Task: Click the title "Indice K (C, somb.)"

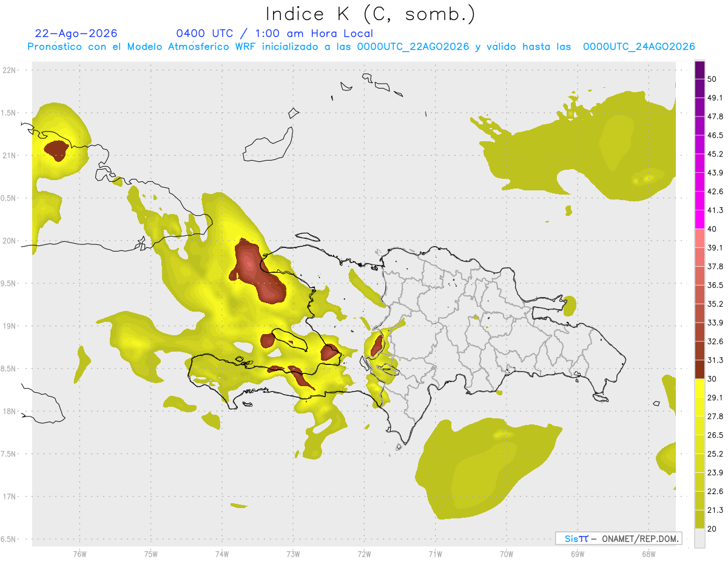Action: pyautogui.click(x=371, y=14)
